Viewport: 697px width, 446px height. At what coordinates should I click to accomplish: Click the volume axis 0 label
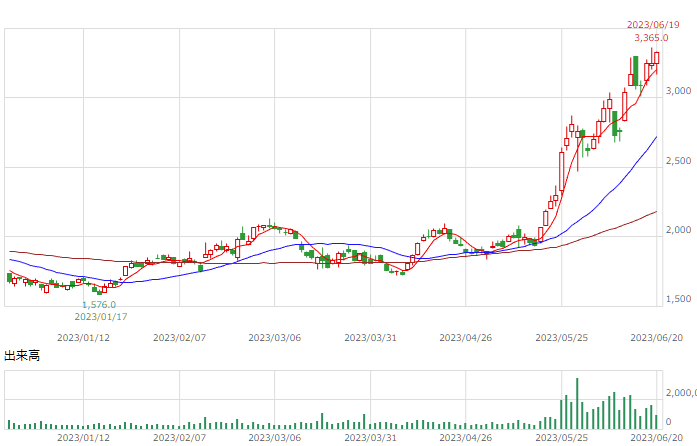click(x=668, y=422)
